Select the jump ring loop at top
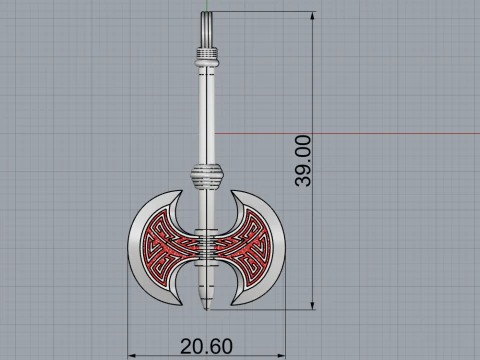 coord(207,29)
